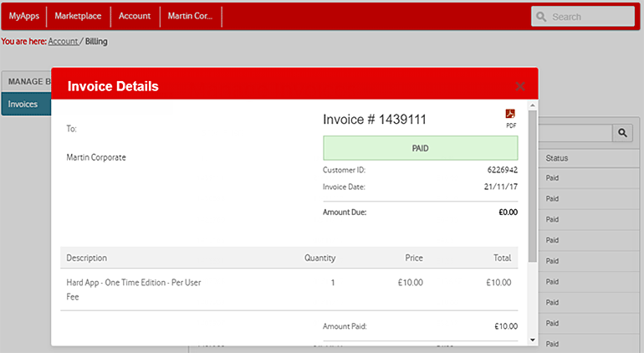Open the MyApps menu item
Screen dimensions: 644x353
[23, 16]
